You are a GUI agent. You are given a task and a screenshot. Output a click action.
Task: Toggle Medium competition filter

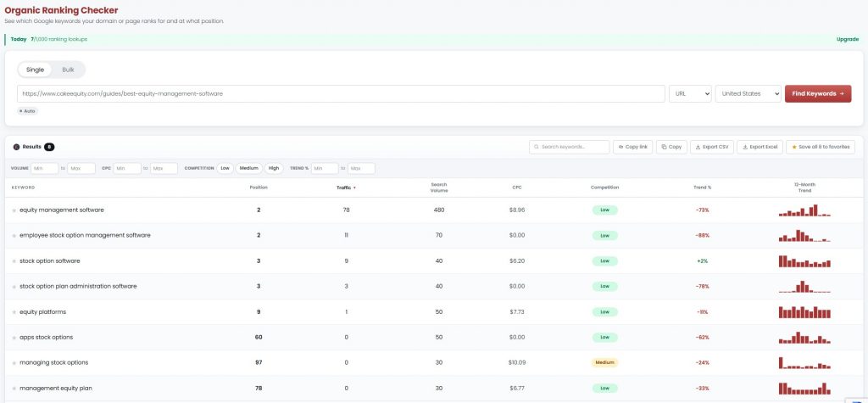tap(249, 168)
